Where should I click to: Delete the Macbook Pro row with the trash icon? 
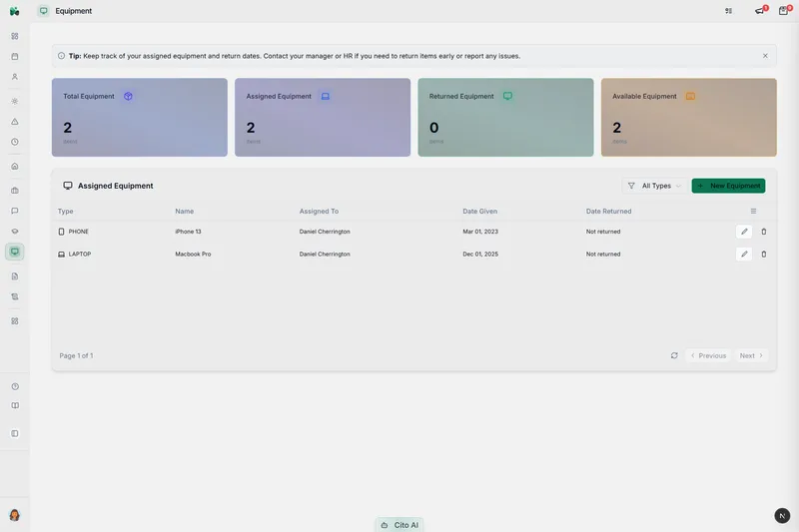(764, 255)
